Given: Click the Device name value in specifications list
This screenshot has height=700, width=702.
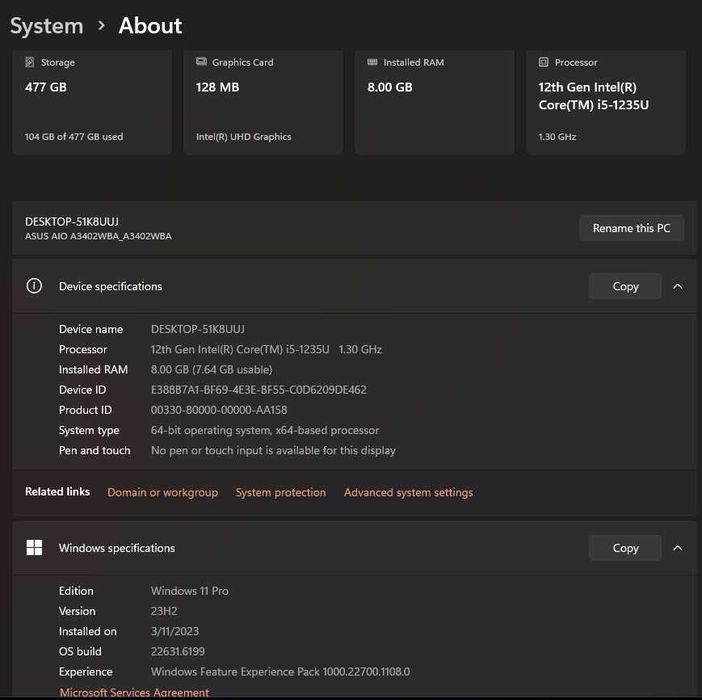Looking at the screenshot, I should pyautogui.click(x=197, y=329).
